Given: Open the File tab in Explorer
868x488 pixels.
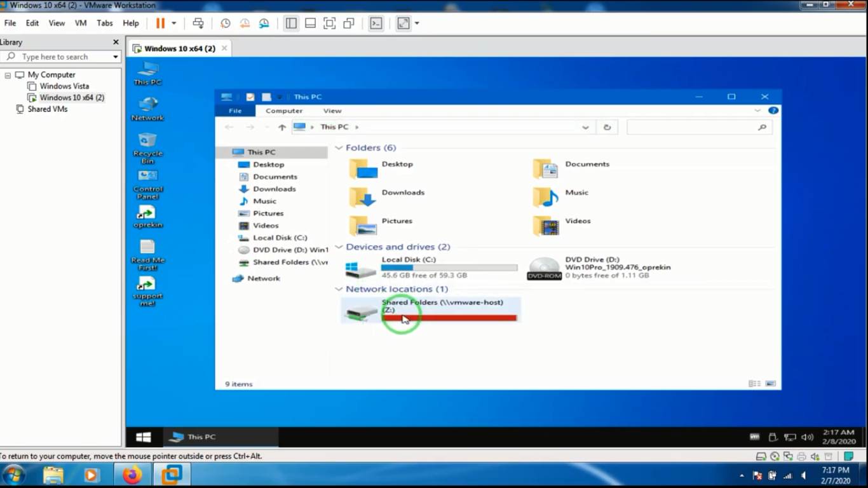Looking at the screenshot, I should [235, 111].
